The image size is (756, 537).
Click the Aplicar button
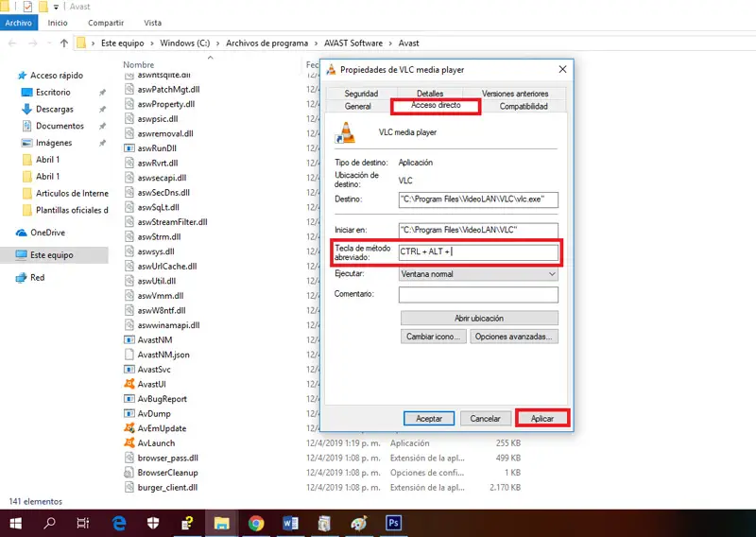[x=542, y=418]
